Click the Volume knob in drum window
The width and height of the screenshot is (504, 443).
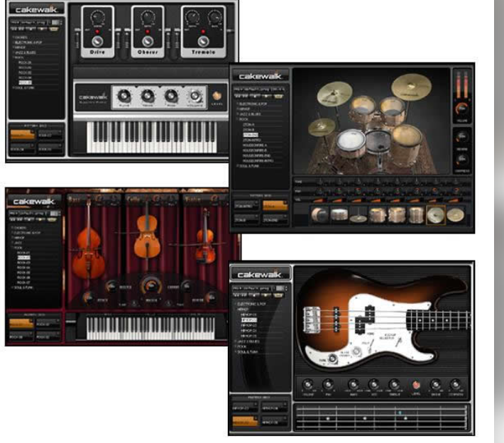click(x=462, y=109)
